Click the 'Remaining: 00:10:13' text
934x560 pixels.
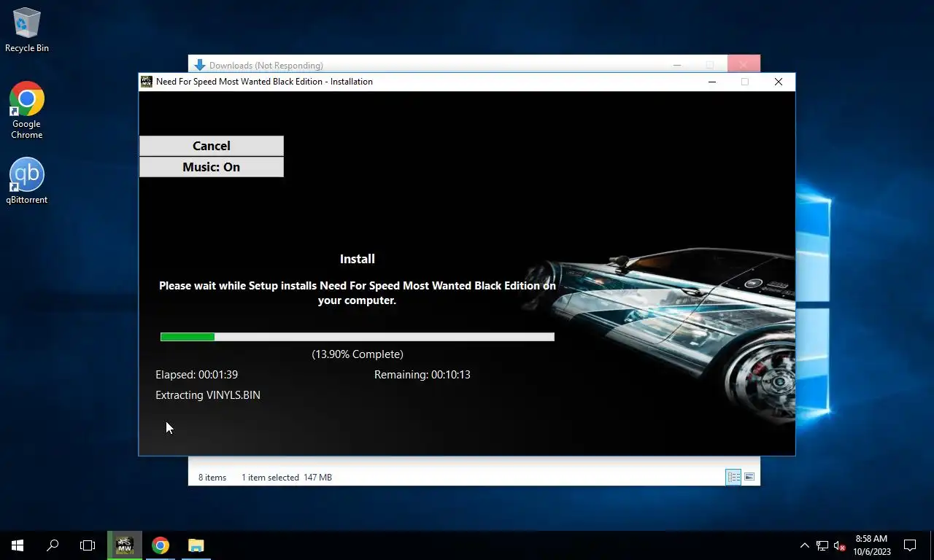pos(422,375)
